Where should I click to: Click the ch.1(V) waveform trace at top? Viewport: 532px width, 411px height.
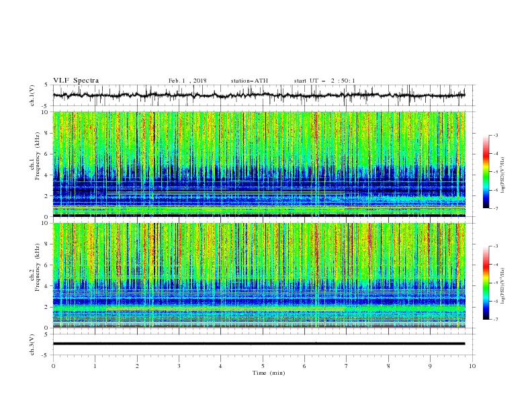[259, 95]
